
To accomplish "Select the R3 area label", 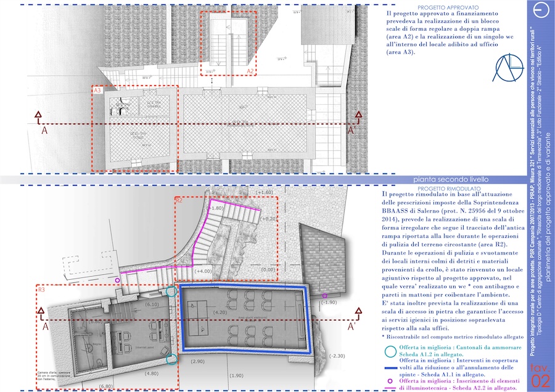I will (x=42, y=289).
